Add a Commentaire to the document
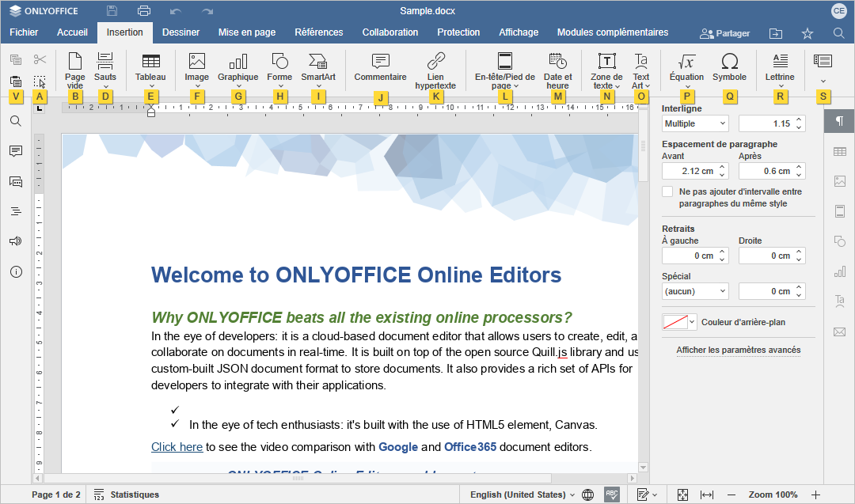The width and height of the screenshot is (855, 504). coord(380,66)
